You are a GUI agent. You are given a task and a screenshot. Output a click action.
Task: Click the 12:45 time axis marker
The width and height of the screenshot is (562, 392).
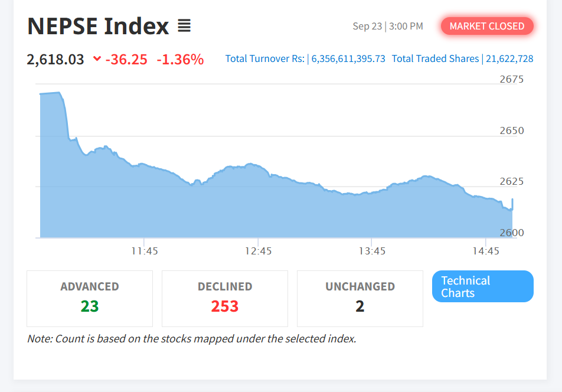[x=258, y=251]
